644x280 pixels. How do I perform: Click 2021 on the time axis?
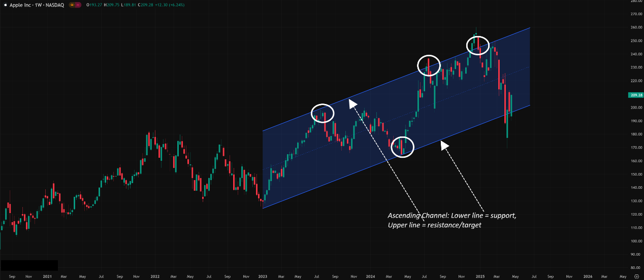click(47, 276)
